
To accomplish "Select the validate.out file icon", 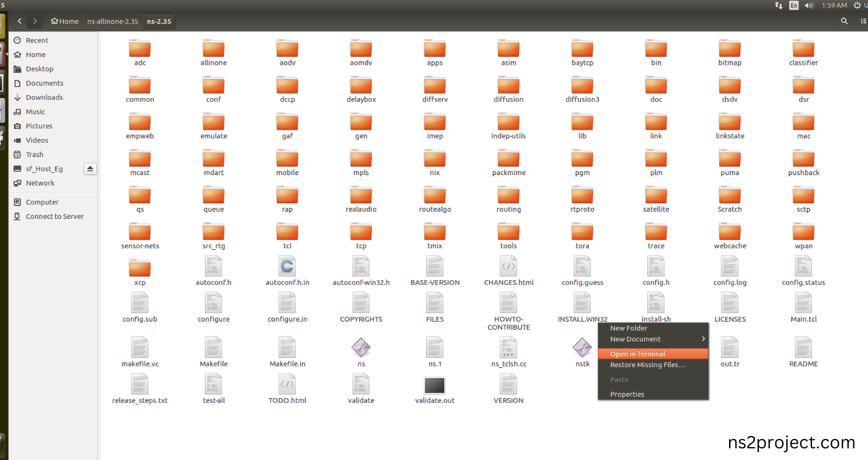I will coord(434,385).
